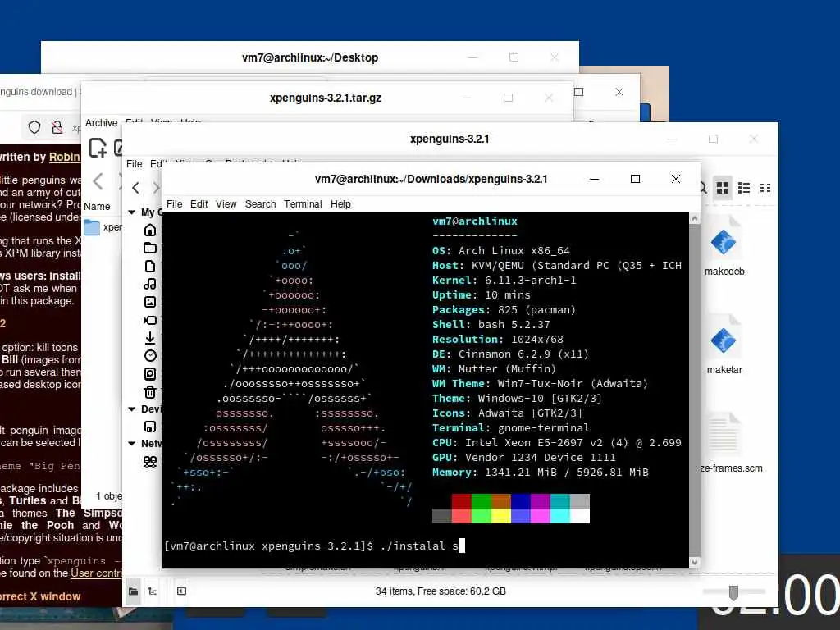This screenshot has height=630, width=840.
Task: Open Downloads place in Nemo sidebar
Action: tap(150, 337)
